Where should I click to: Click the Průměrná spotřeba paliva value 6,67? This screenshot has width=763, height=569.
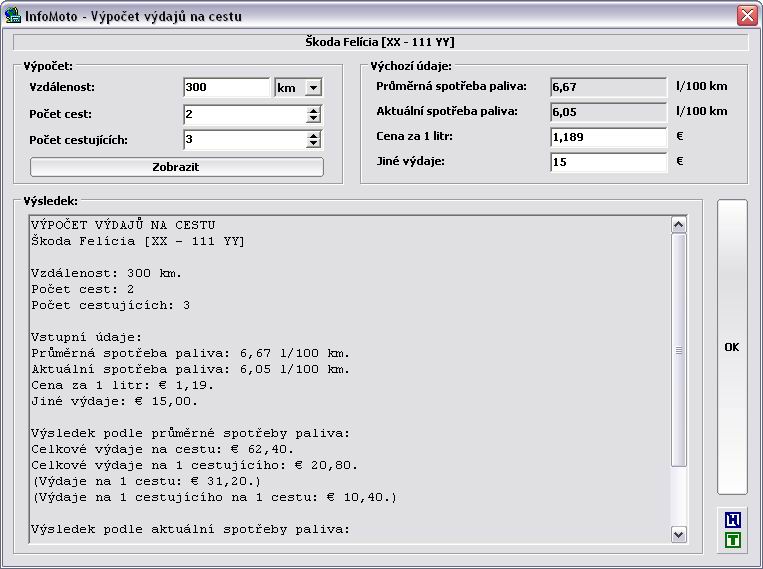tap(608, 87)
